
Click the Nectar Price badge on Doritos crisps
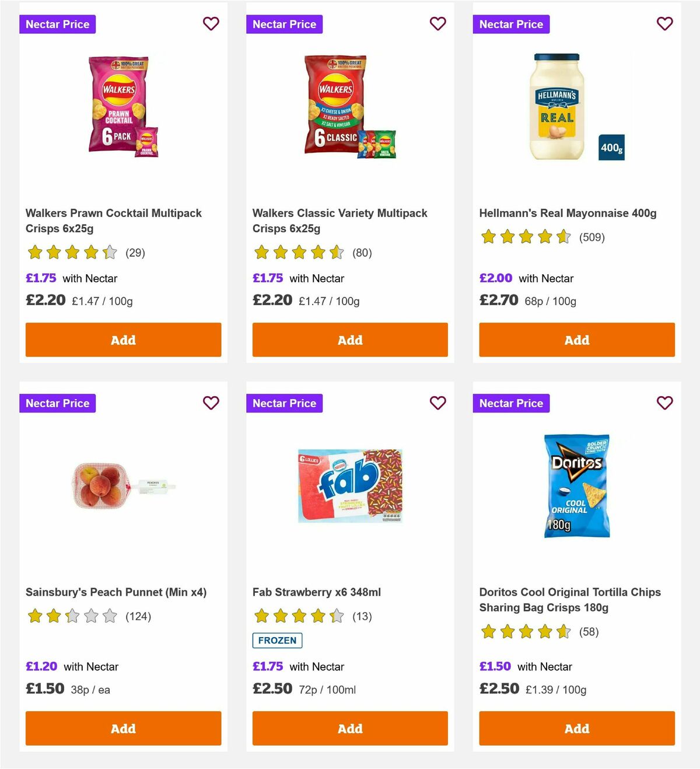[511, 403]
